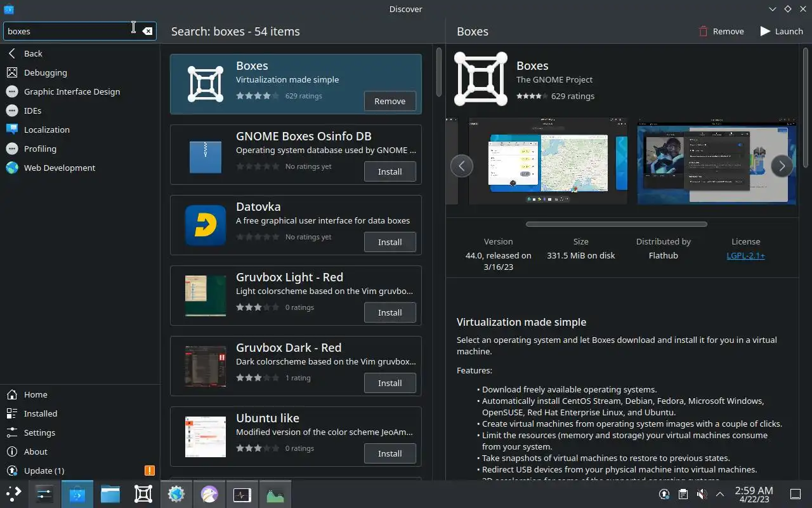This screenshot has height=508, width=812.
Task: Select the IDEs category
Action: pyautogui.click(x=80, y=110)
